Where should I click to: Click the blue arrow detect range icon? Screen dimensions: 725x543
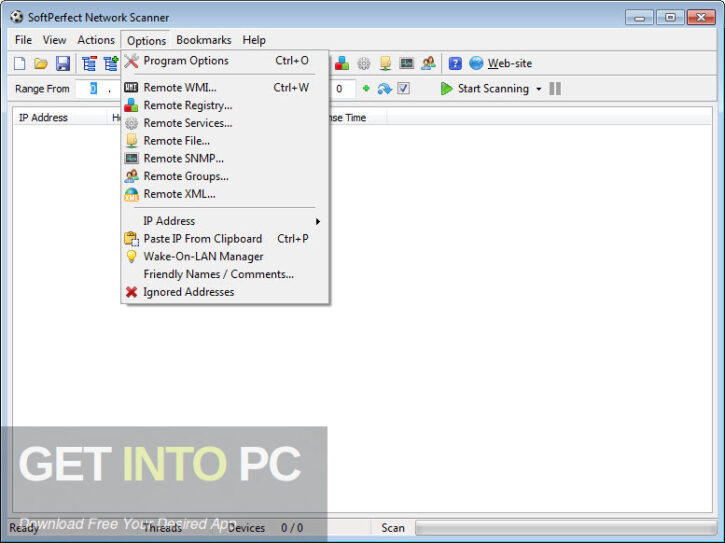click(x=384, y=88)
